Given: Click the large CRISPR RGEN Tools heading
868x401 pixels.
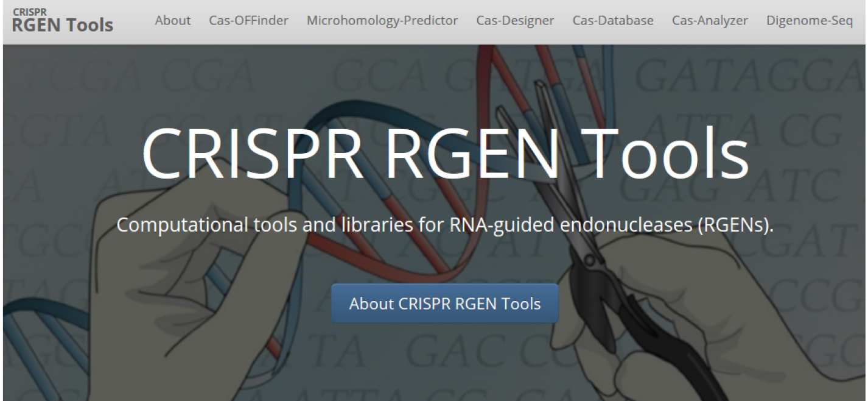Looking at the screenshot, I should pyautogui.click(x=445, y=152).
